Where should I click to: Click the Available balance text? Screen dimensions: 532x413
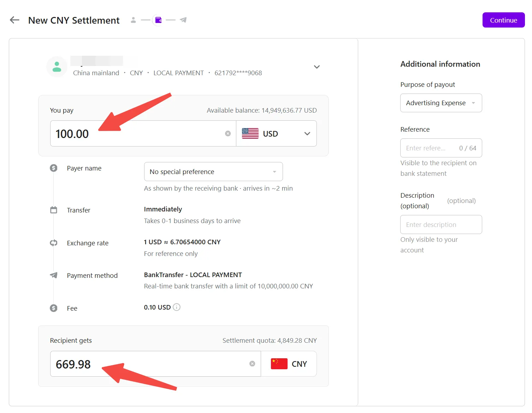[262, 110]
